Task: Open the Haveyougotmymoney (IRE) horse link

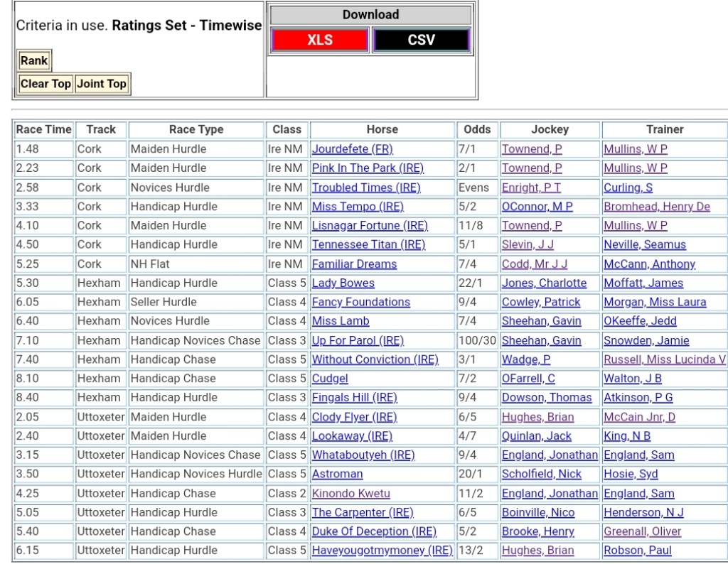Action: click(382, 551)
